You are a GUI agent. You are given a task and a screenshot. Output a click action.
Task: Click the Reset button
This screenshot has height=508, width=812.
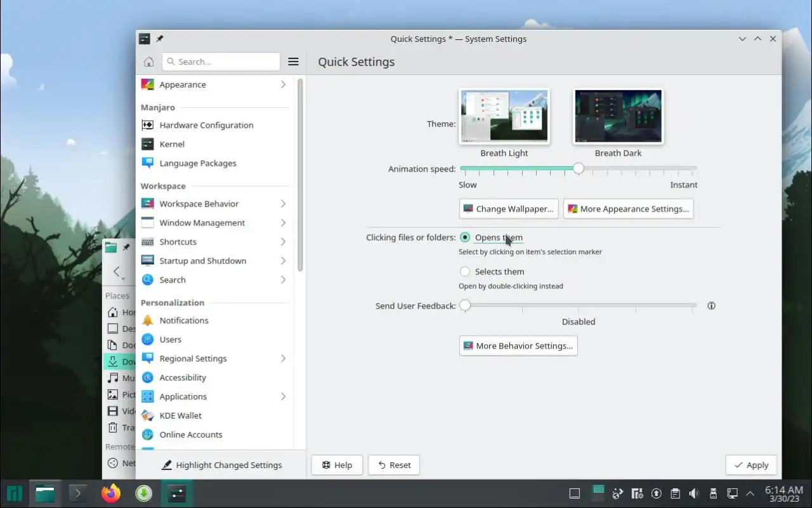(x=394, y=465)
